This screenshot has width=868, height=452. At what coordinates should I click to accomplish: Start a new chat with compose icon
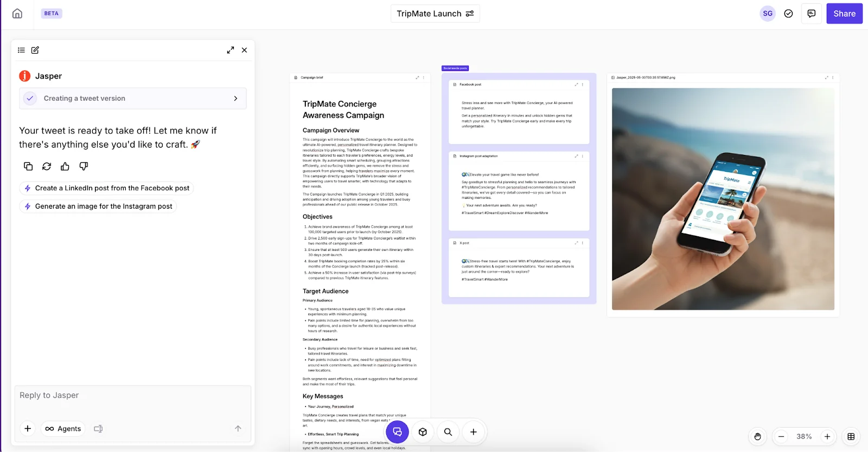click(35, 50)
